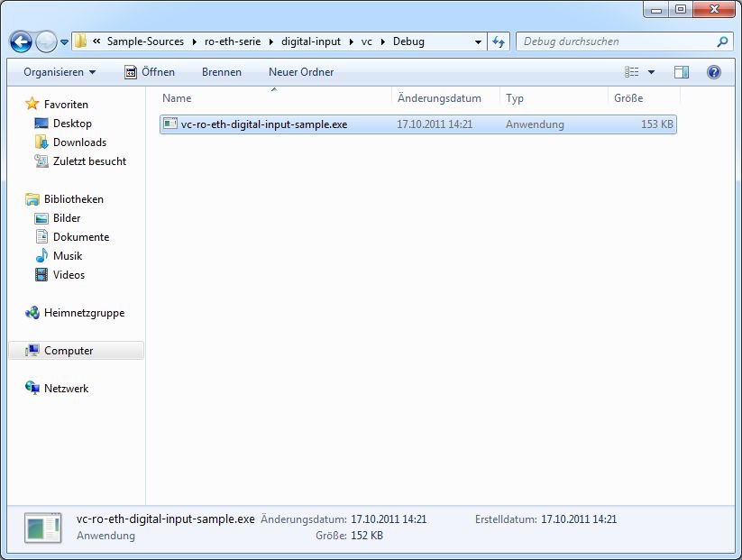Select Desktop in Favoriten

72,124
